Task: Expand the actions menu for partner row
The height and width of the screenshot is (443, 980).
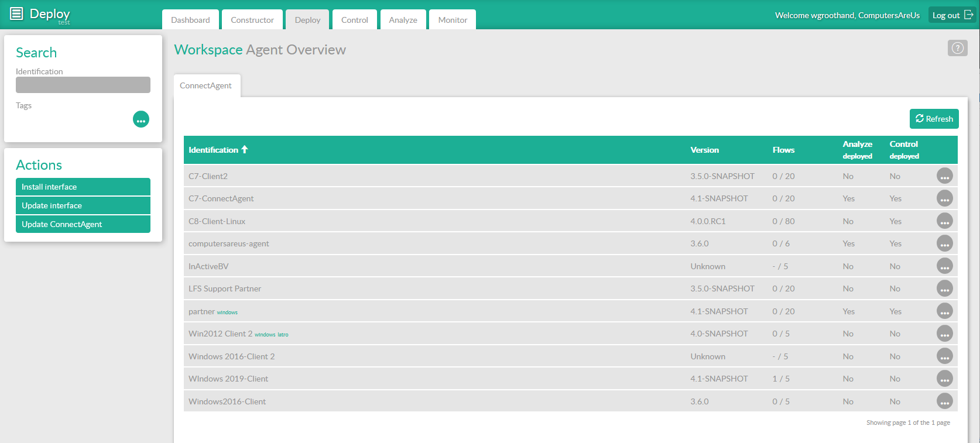Action: pos(944,311)
